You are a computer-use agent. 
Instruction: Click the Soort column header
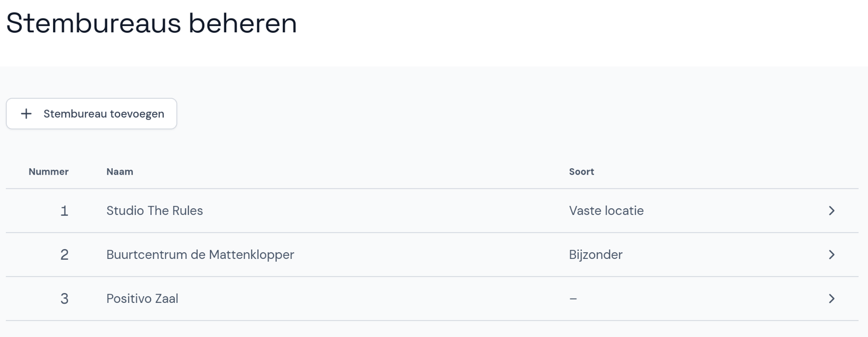coord(582,171)
